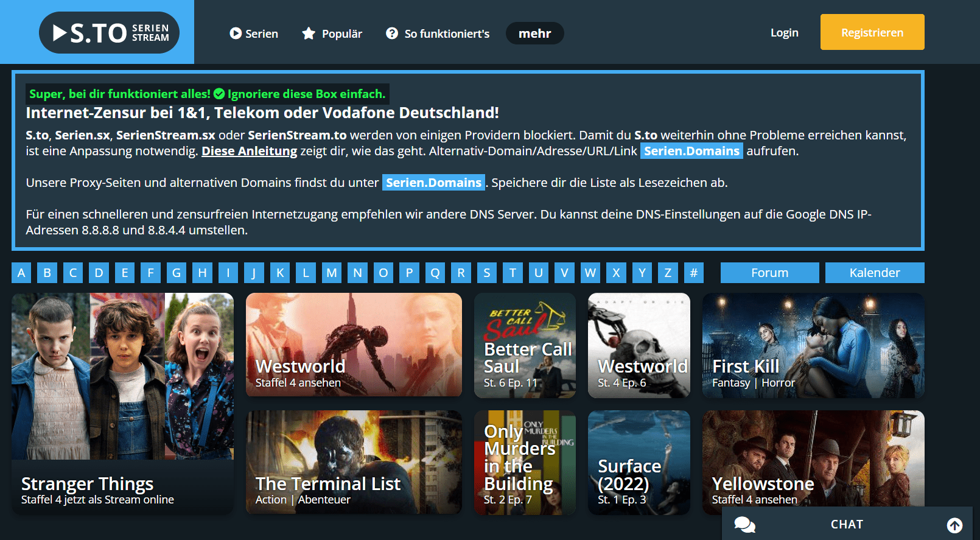
Task: Click the Registrieren button
Action: click(x=872, y=32)
